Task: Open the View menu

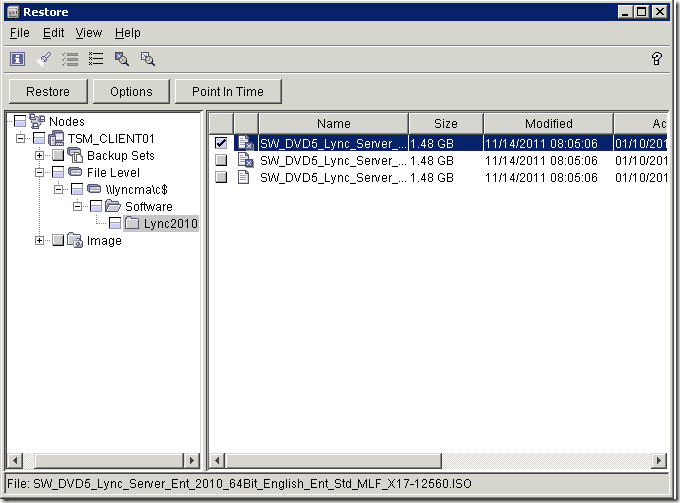Action: [89, 33]
